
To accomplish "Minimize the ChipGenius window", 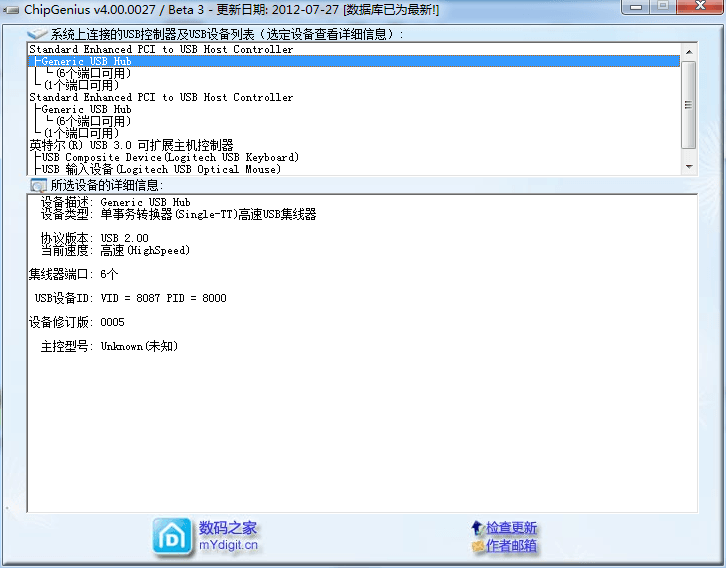I will pos(634,8).
